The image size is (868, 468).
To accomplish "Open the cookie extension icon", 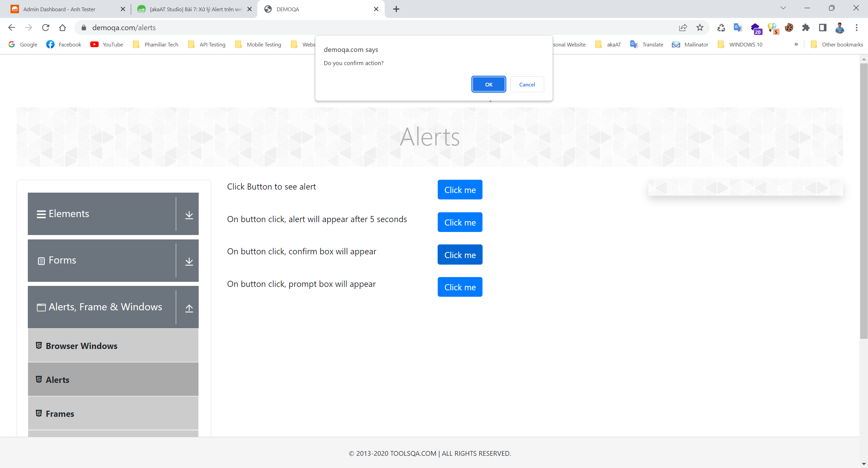I will 789,28.
